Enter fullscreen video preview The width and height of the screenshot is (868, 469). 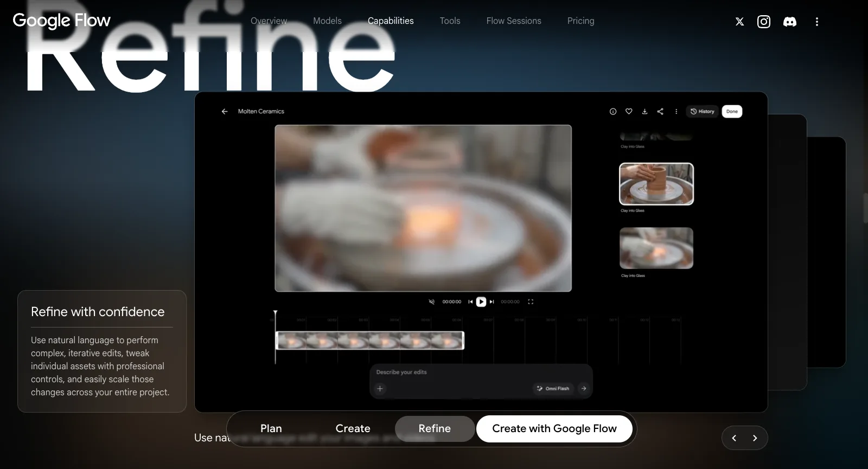(531, 302)
